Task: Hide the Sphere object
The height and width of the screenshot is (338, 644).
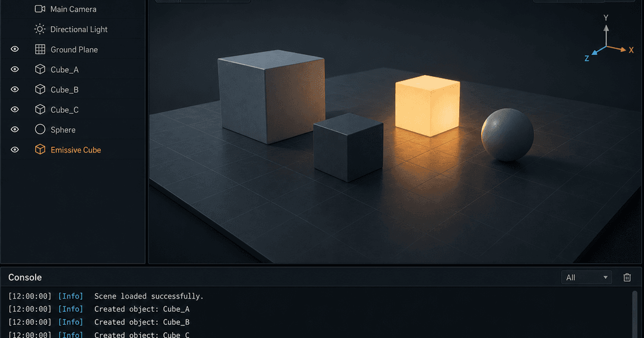Action: click(x=15, y=129)
